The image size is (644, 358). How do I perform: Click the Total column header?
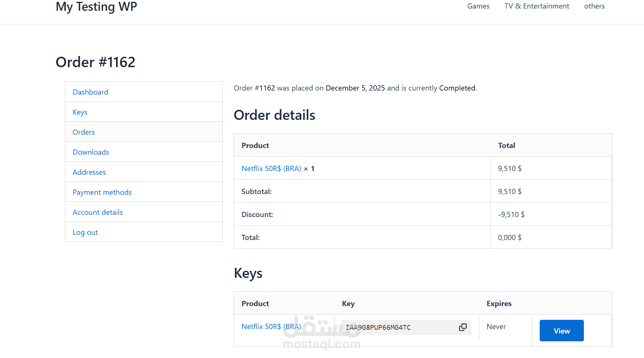506,145
